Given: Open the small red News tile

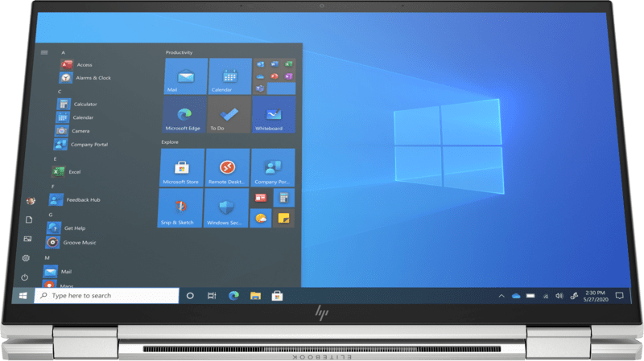Looking at the screenshot, I should (x=261, y=198).
